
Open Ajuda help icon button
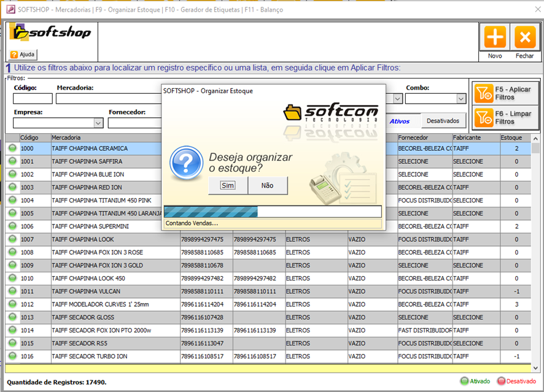[23, 54]
